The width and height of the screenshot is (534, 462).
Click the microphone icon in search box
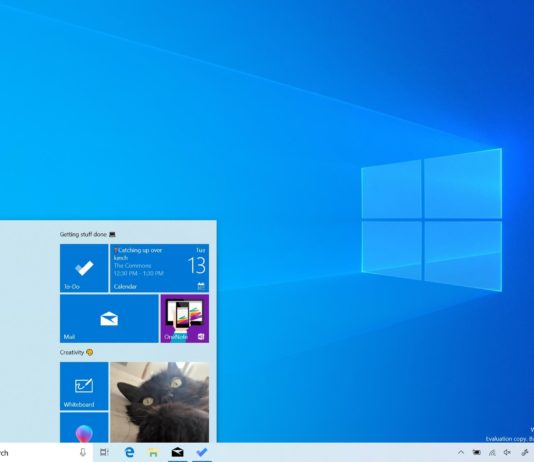click(x=83, y=452)
